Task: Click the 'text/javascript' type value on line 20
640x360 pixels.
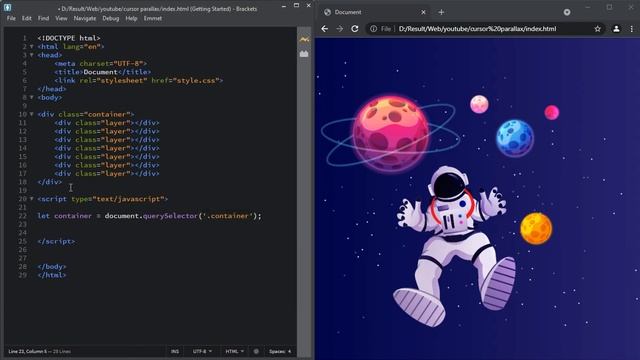Action: (128, 199)
